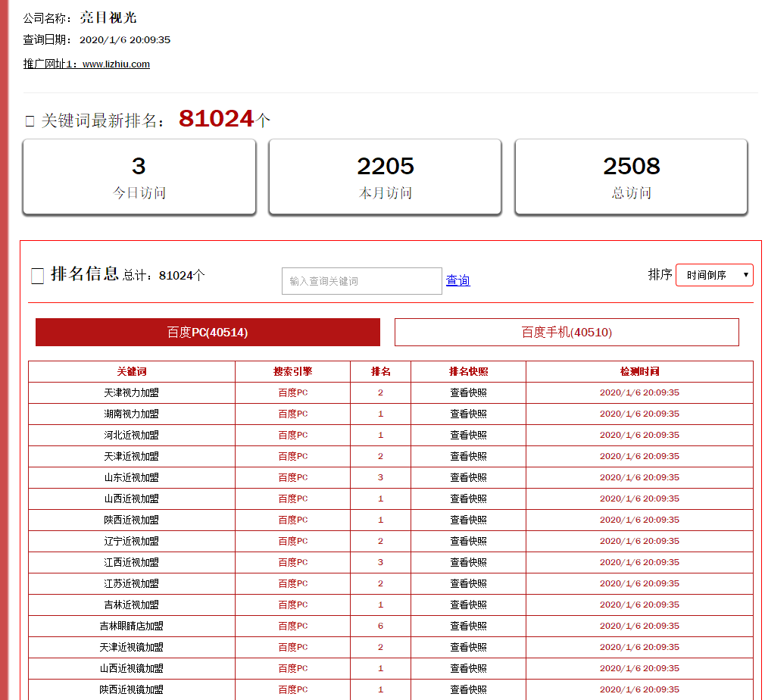This screenshot has height=700, width=765.
Task: Select the 百度PC(40514) tab
Action: [x=207, y=332]
